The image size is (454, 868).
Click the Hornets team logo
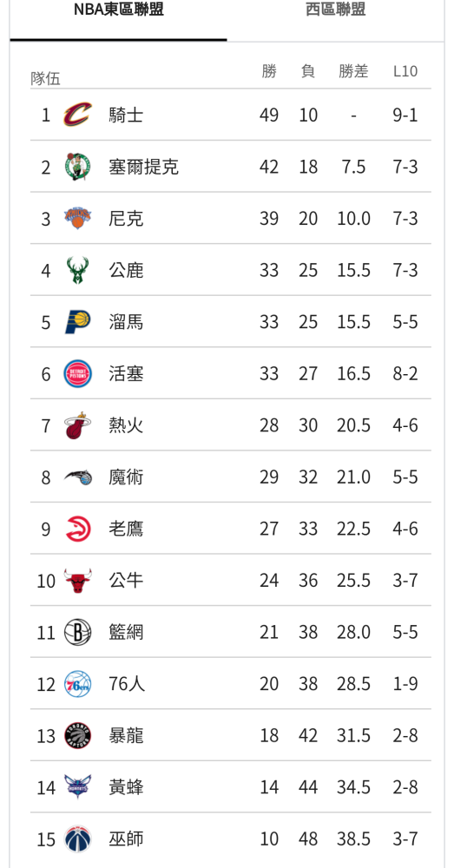(x=77, y=787)
